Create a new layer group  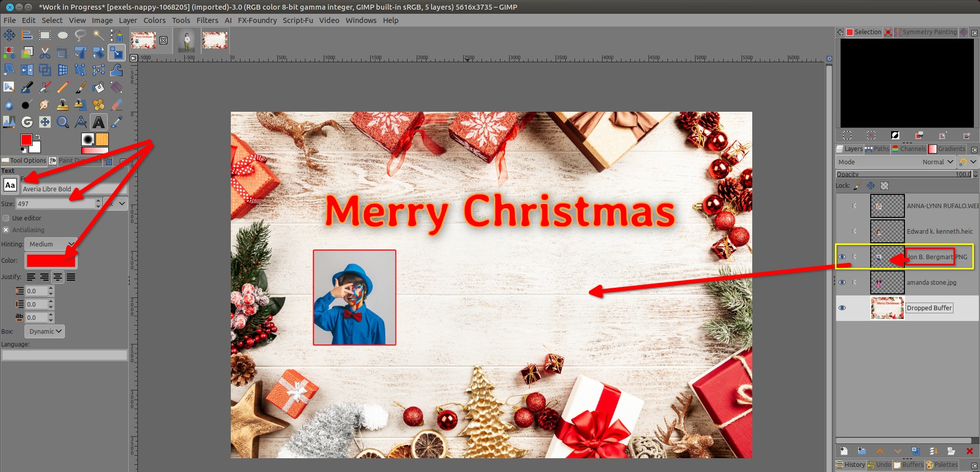coord(862,451)
